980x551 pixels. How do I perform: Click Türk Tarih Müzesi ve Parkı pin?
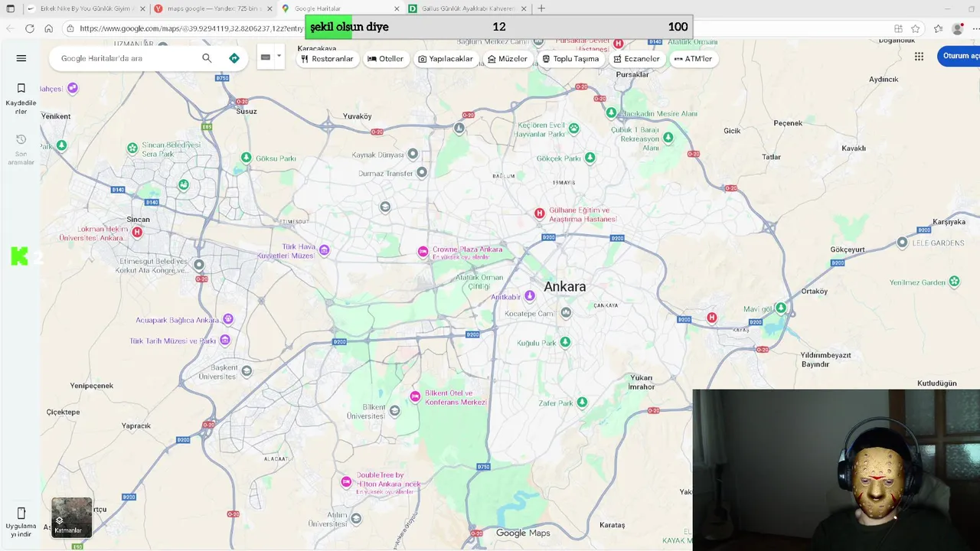(224, 340)
